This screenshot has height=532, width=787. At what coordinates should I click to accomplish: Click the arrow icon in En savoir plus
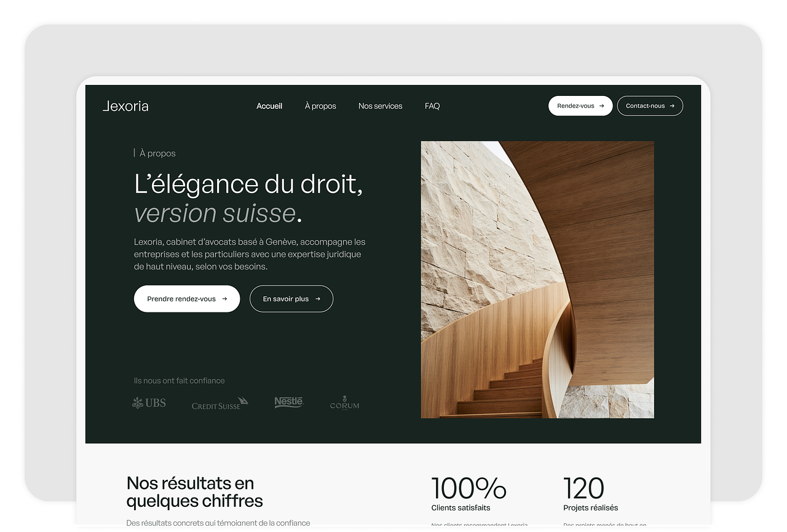point(318,299)
